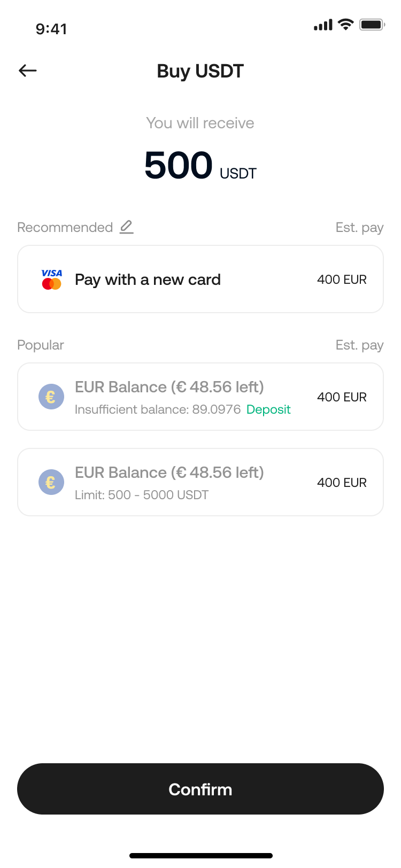Tap the home indicator bar
Viewport: 401px width, 868px height.
pyautogui.click(x=200, y=856)
